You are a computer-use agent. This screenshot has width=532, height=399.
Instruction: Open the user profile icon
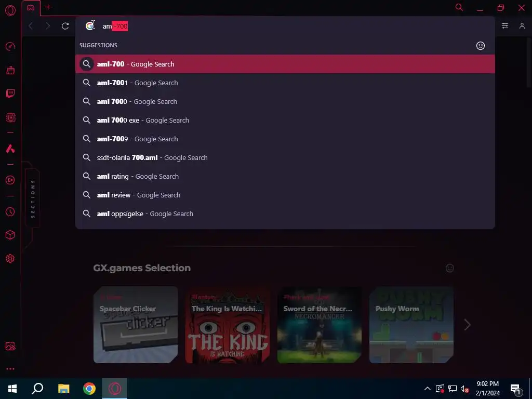coord(522,26)
